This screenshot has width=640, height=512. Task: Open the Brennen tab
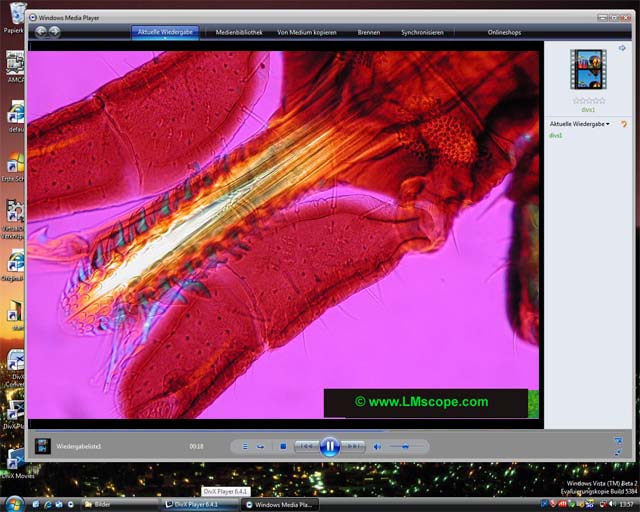(x=369, y=32)
